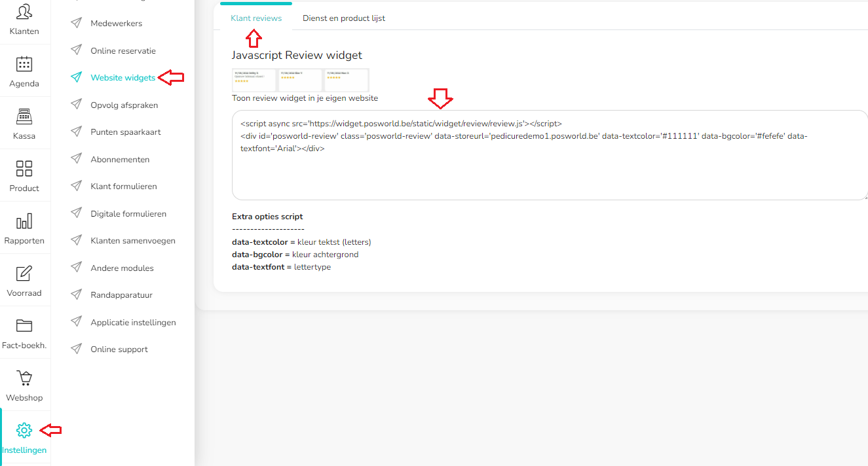Open the Webshop cart icon
The image size is (868, 466).
(x=24, y=378)
